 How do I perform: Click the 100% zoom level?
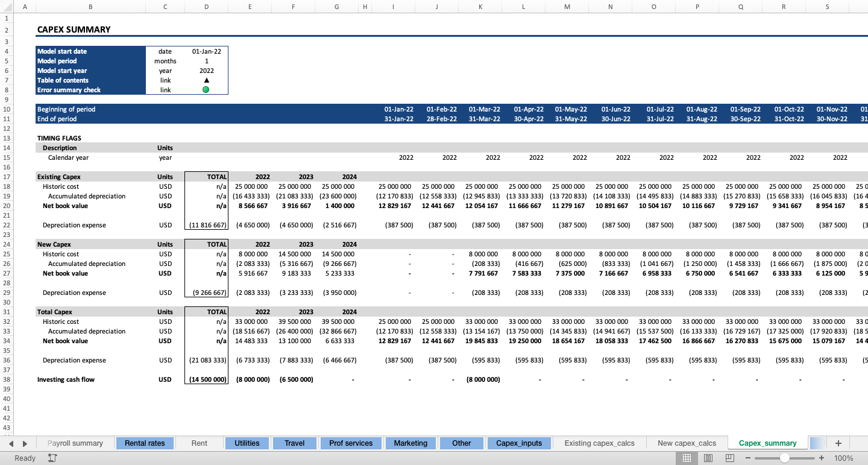(844, 458)
